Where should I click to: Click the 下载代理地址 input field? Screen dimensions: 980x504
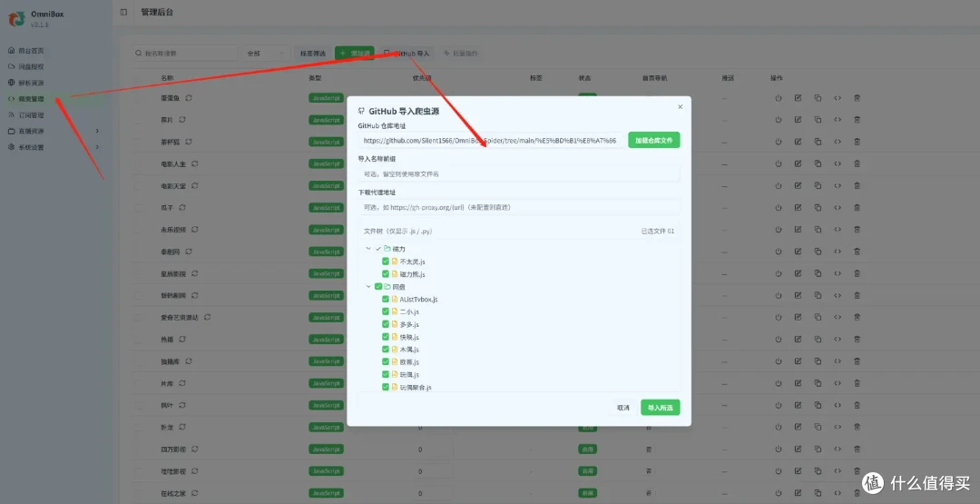click(519, 207)
